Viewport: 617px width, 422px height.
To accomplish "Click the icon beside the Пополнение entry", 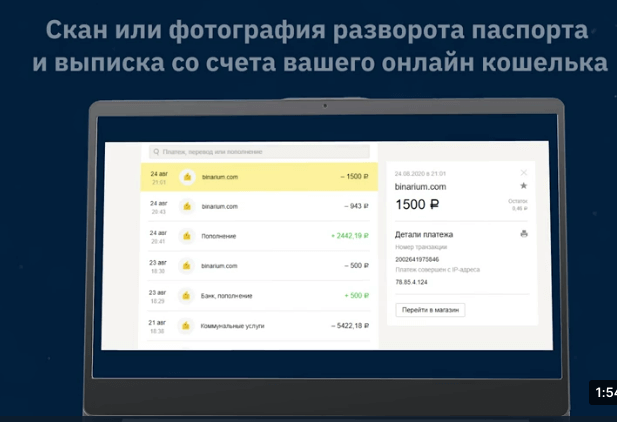I will (x=185, y=236).
